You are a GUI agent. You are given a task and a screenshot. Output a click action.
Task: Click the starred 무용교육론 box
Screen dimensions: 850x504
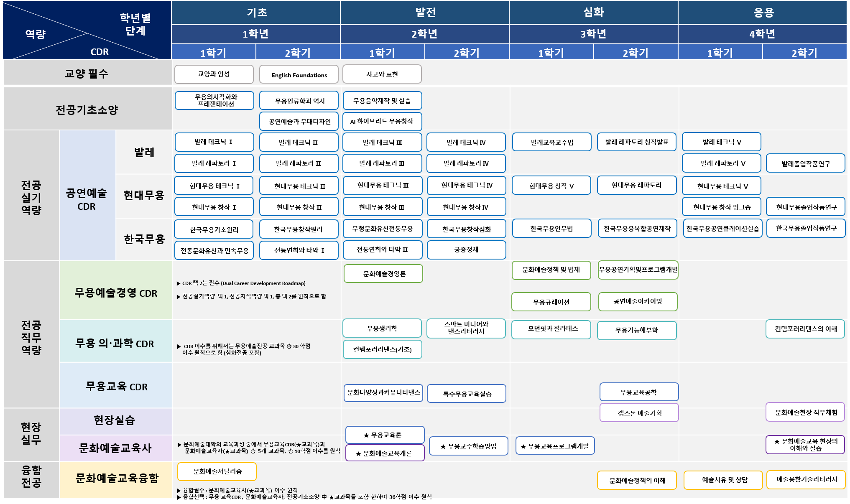pos(385,435)
